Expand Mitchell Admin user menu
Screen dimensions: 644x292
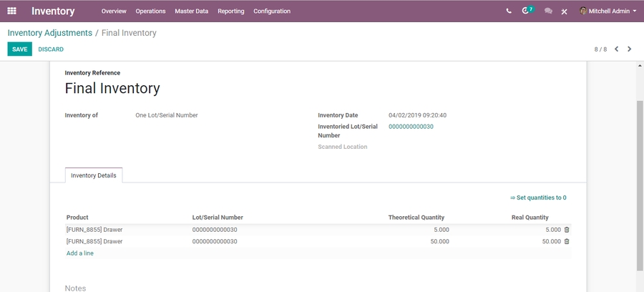tap(608, 11)
